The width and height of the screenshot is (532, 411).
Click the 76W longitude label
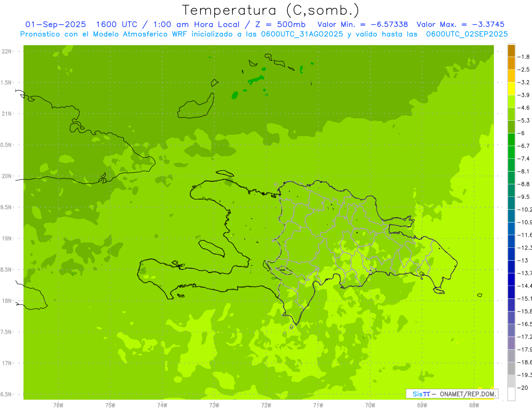[x=58, y=405]
